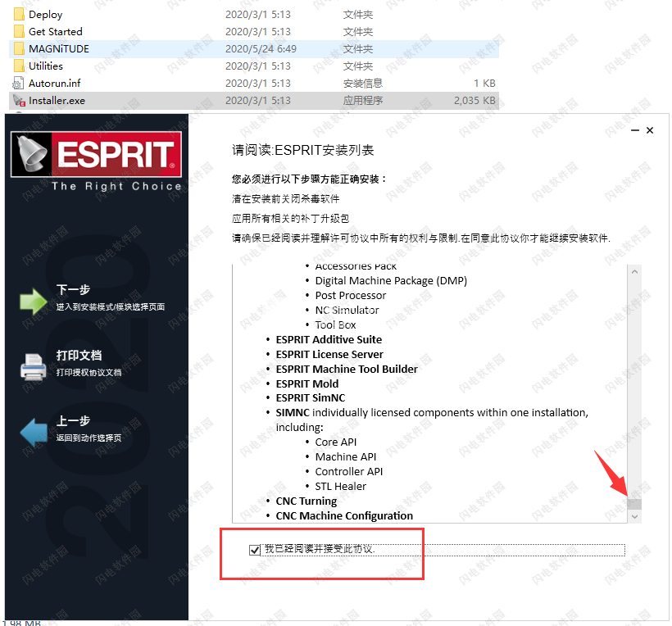672x626 pixels.
Task: Select the Deploy folder icon
Action: [x=19, y=15]
